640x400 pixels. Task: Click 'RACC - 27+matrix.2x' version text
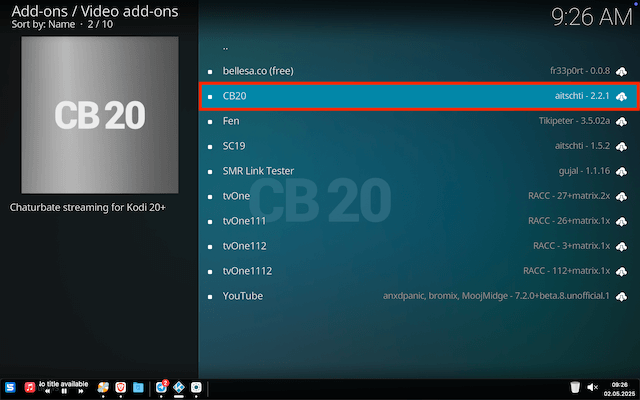[x=569, y=196]
